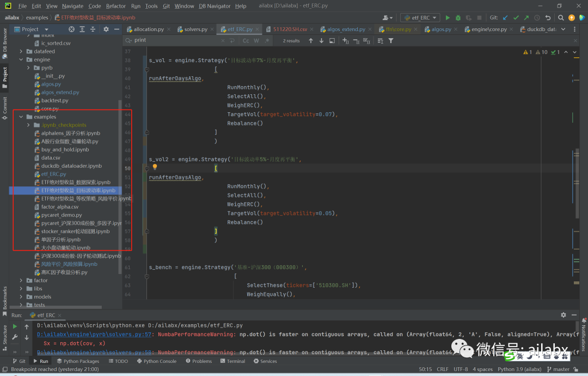The width and height of the screenshot is (588, 376).
Task: Expand the factor folder
Action: point(21,280)
